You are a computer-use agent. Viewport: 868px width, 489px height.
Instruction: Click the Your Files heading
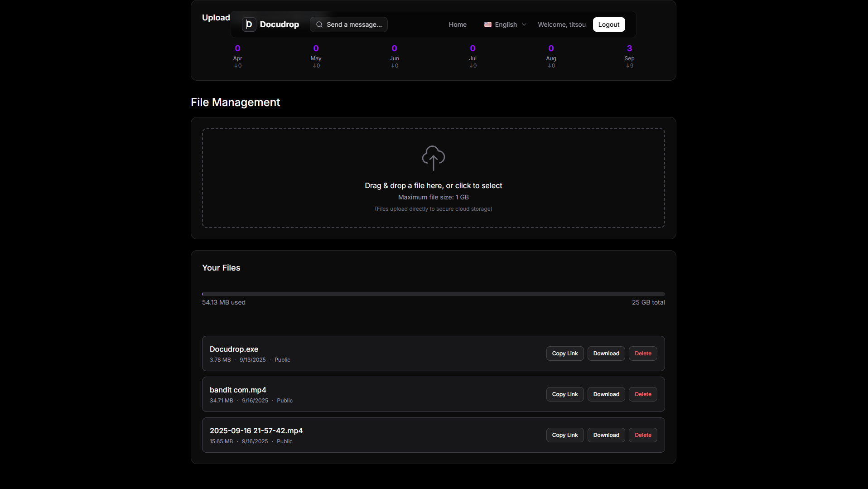pyautogui.click(x=221, y=268)
